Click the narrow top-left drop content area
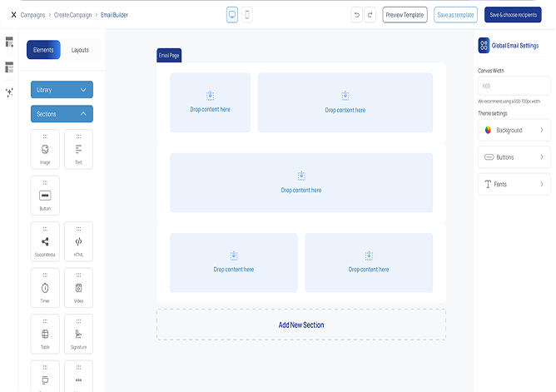556x392 pixels. click(211, 102)
